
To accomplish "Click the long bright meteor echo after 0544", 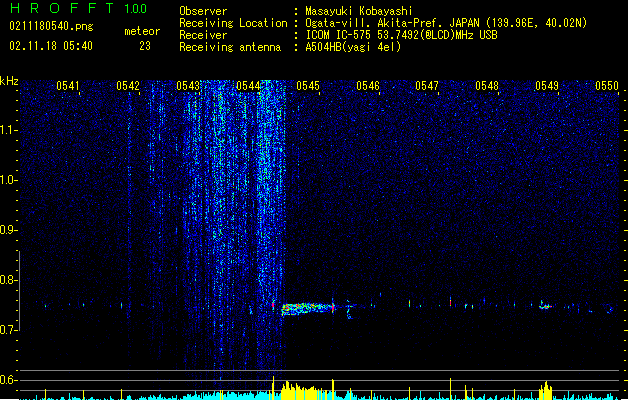I will 308,309.
